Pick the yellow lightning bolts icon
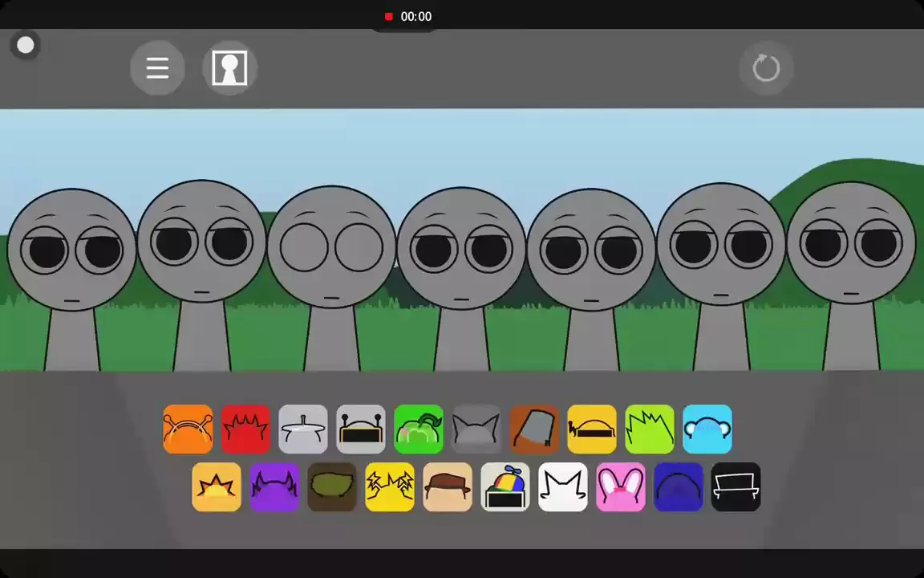924x578 pixels. pos(390,487)
